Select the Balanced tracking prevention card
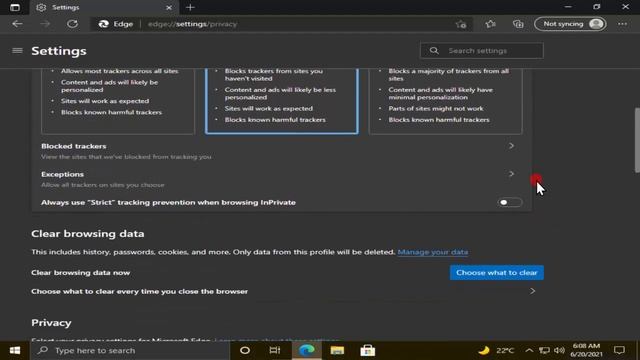This screenshot has height=360, width=640. 282,101
